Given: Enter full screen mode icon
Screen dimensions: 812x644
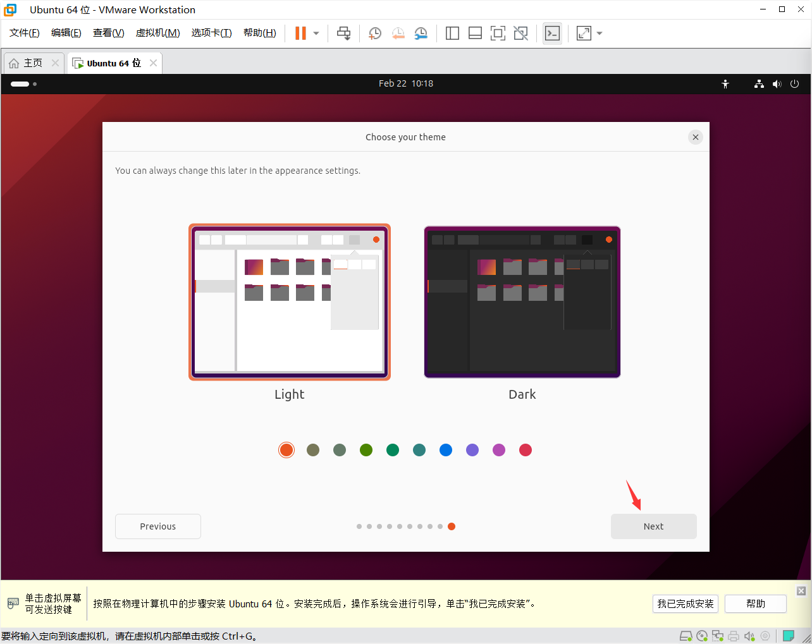Looking at the screenshot, I should pyautogui.click(x=498, y=33).
